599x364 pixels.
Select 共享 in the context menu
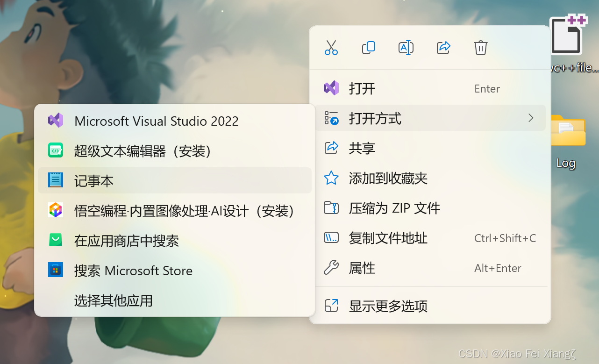[431, 148]
